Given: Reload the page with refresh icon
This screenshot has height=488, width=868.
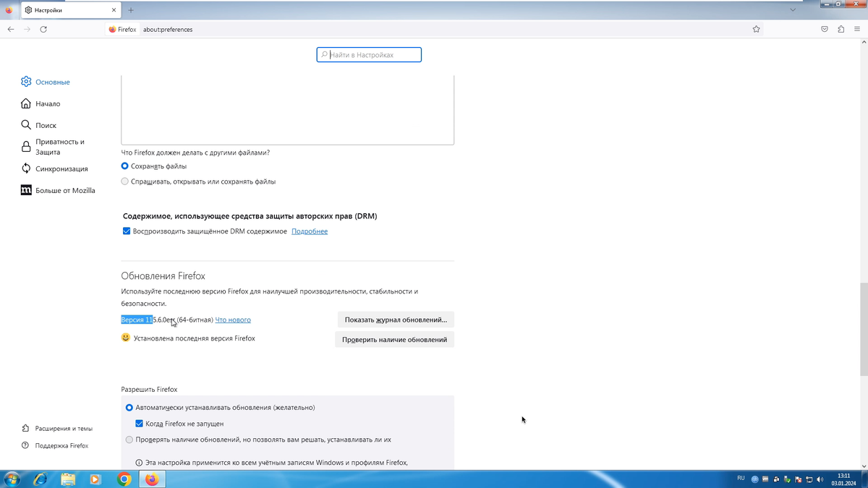Looking at the screenshot, I should coord(43,30).
